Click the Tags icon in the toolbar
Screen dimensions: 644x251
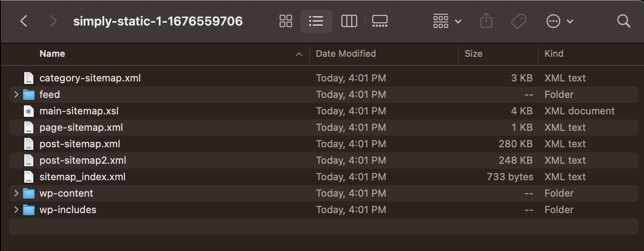click(519, 21)
